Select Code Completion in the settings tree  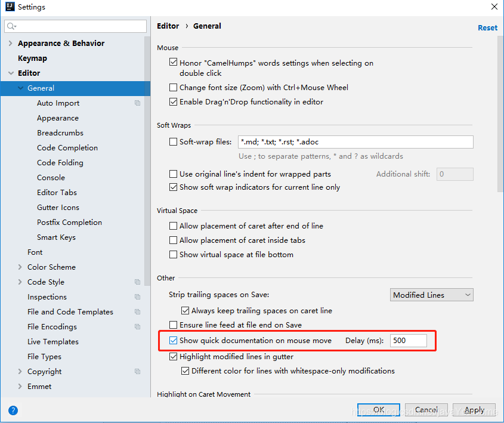[67, 148]
